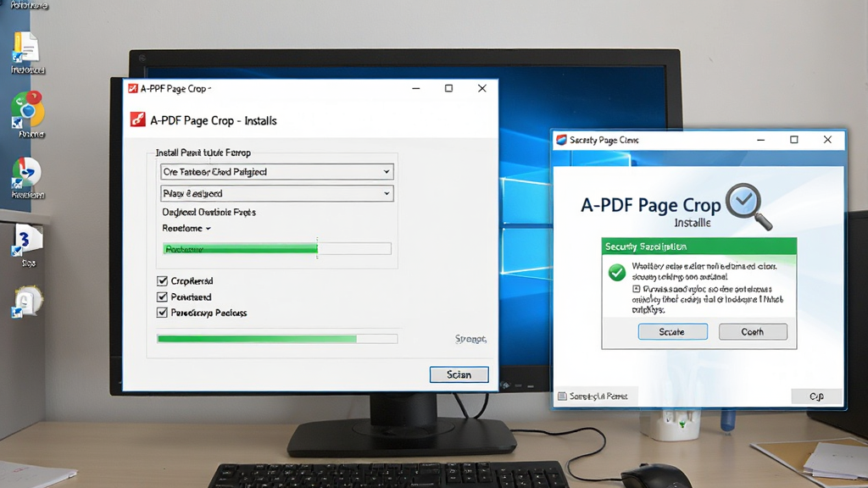The height and width of the screenshot is (488, 868).
Task: Toggle the last checkbox ending in Padass
Action: pos(162,313)
